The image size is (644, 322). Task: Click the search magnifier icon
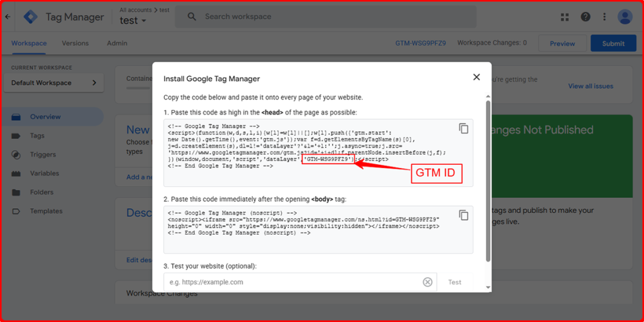point(192,17)
